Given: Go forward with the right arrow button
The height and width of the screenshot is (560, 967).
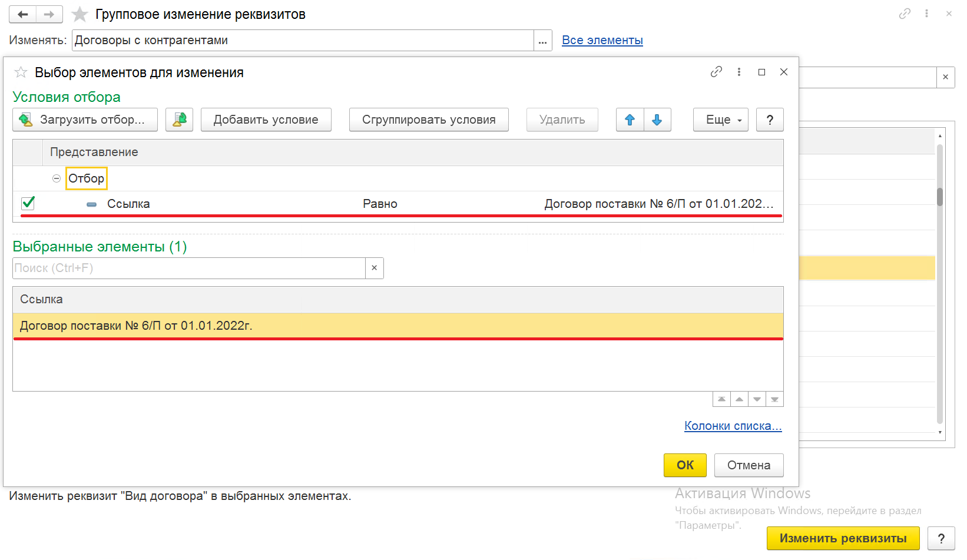Looking at the screenshot, I should click(49, 14).
